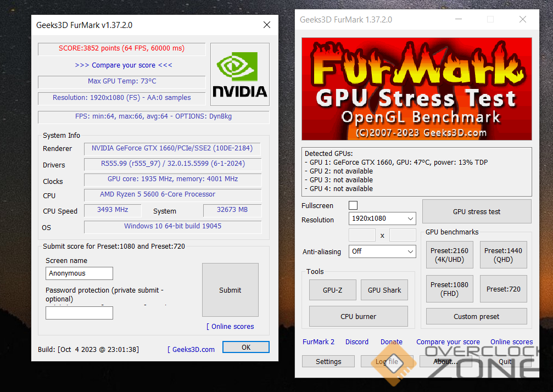Click the FurMark GPU Stress Test banner

pyautogui.click(x=416, y=89)
